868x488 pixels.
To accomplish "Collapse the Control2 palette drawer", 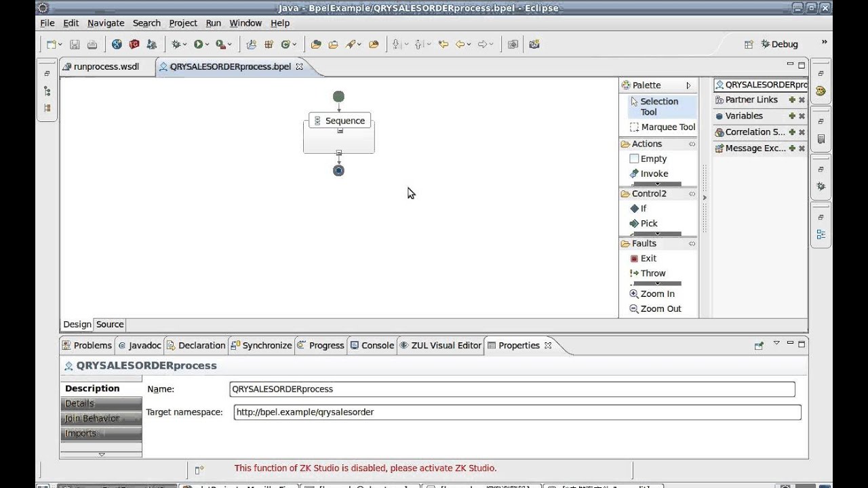I will point(692,194).
